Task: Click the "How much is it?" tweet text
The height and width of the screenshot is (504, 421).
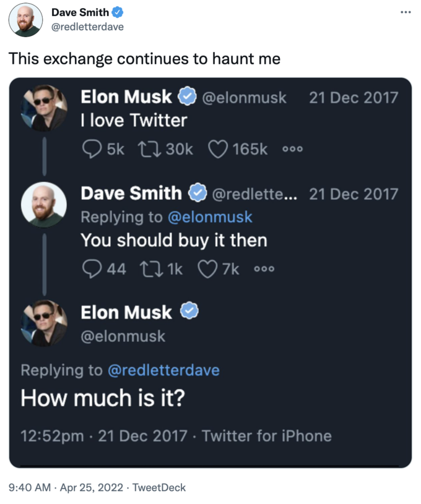Action: [x=103, y=398]
